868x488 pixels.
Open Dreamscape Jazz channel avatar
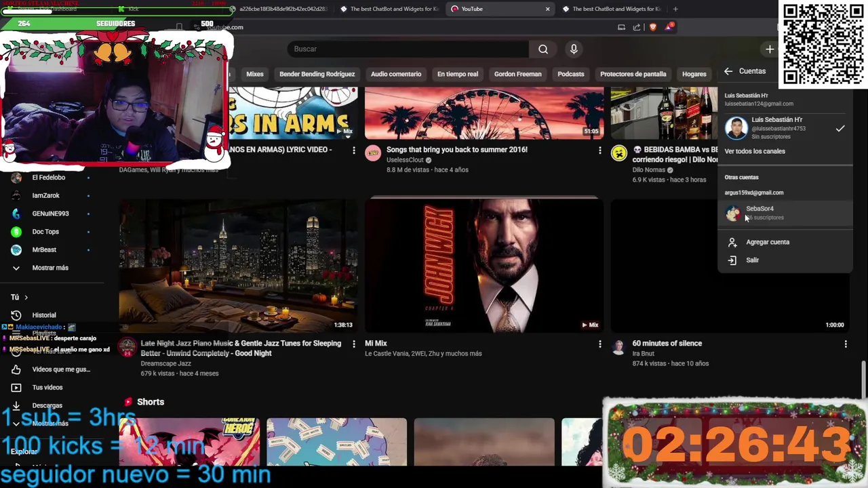point(127,347)
